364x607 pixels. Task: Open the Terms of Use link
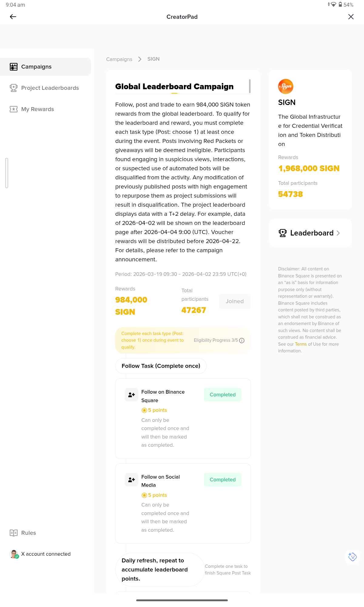tap(301, 344)
